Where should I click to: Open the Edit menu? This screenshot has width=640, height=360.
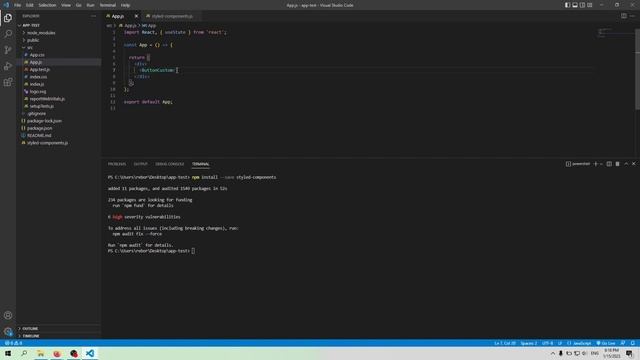click(x=30, y=5)
